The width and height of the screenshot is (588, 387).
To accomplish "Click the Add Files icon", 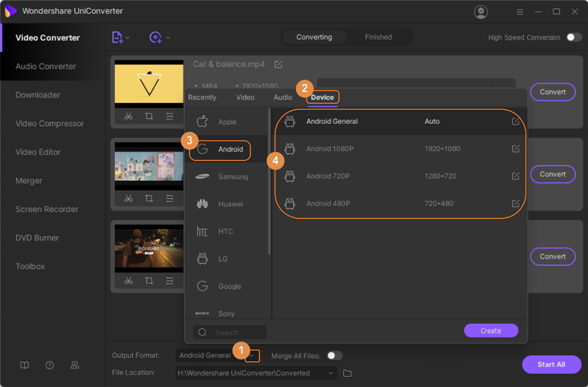I will pyautogui.click(x=118, y=37).
